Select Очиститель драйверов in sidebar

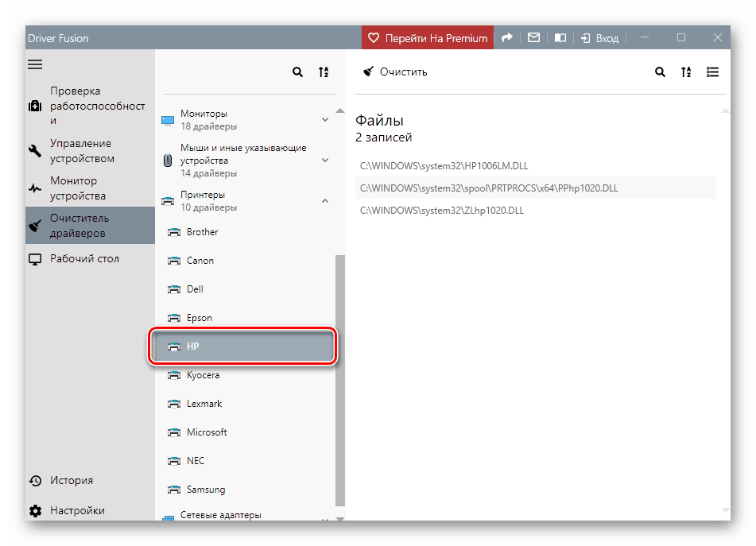90,225
